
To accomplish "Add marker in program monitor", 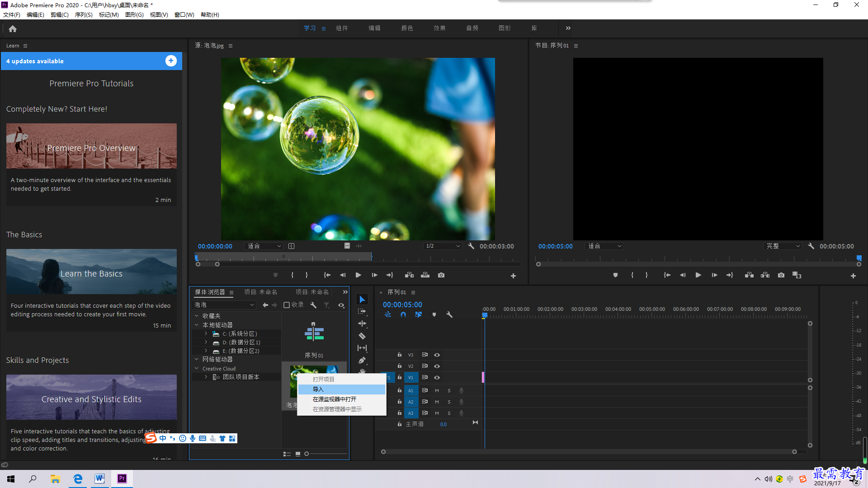I will click(x=615, y=275).
